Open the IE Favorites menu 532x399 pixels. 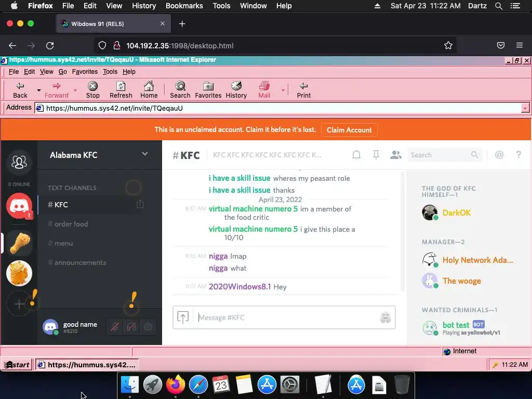(x=85, y=72)
